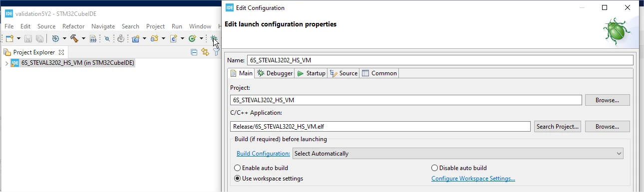Click the Build hammer icon
The image size is (644, 192).
74,38
